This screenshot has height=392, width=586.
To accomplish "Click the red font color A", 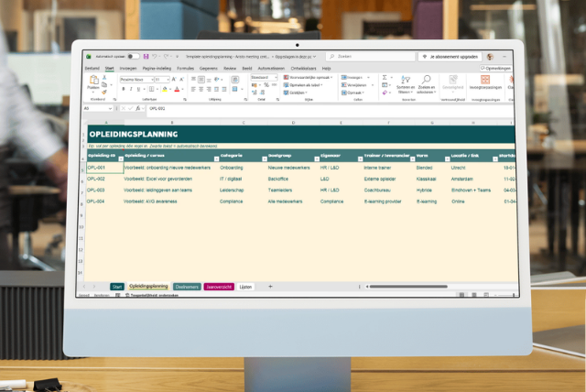I will coord(177,89).
